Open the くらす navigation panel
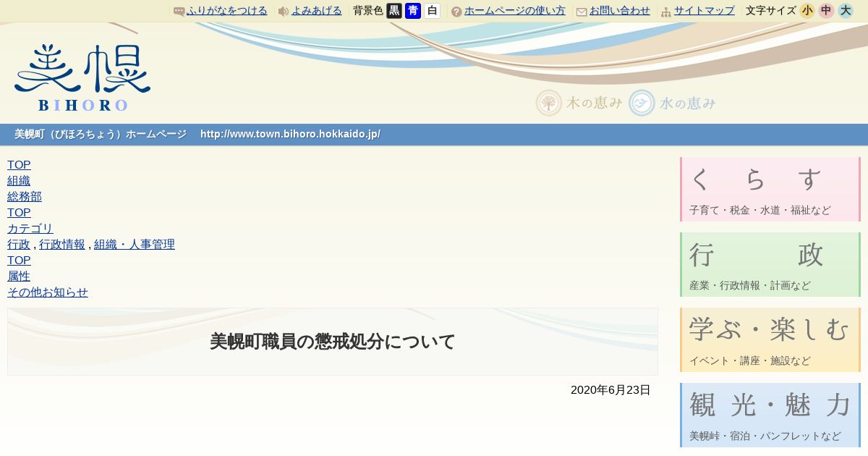 (770, 190)
